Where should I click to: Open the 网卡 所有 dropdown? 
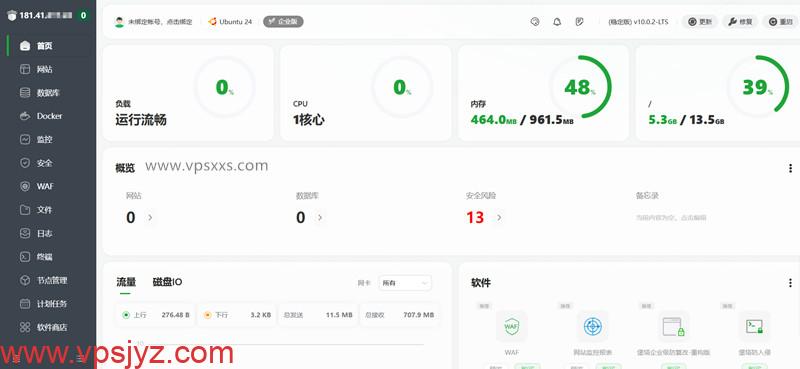tap(405, 283)
